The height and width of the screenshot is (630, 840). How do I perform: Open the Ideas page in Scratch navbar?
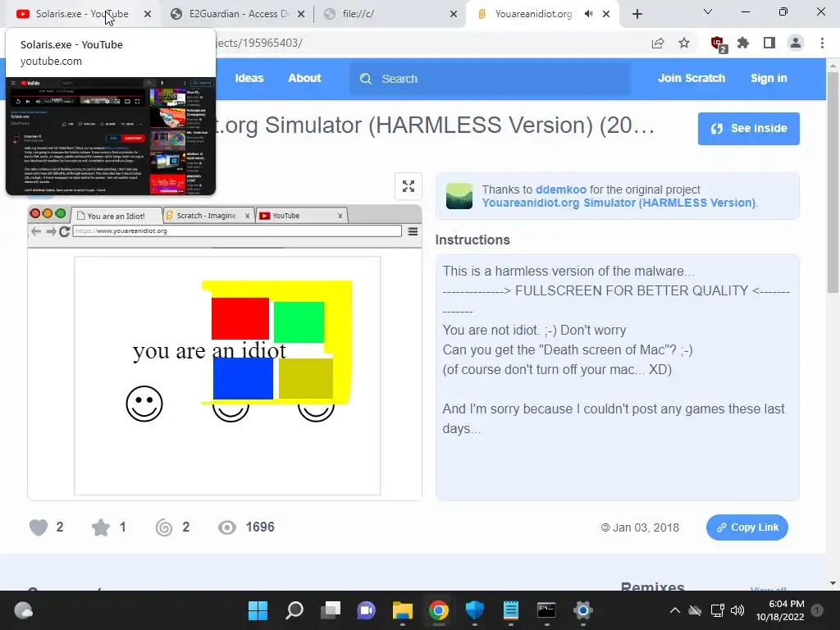pos(249,78)
